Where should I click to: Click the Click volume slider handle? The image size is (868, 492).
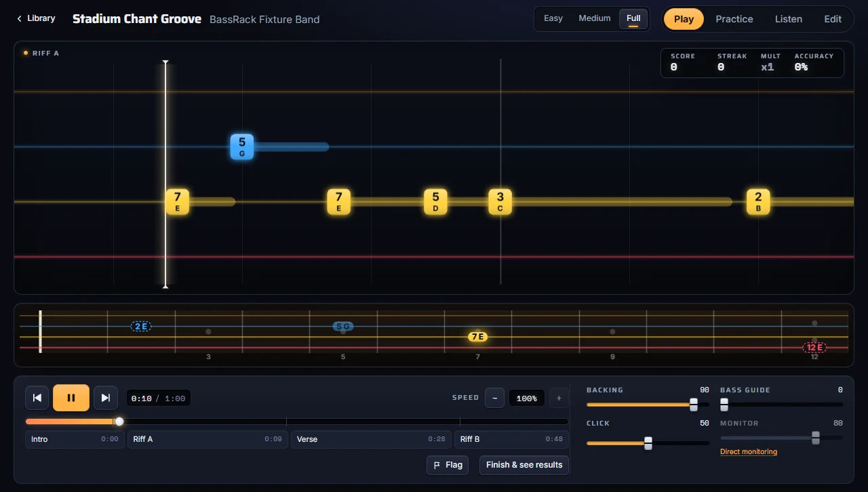coord(648,443)
